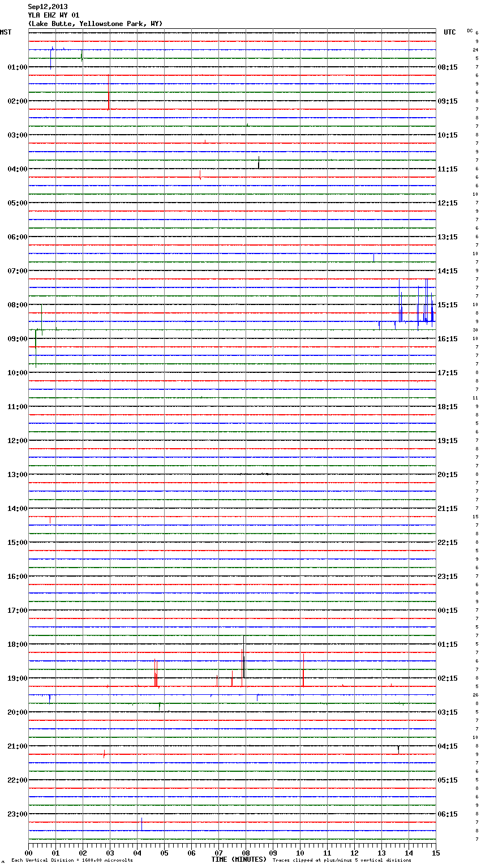
Task: Select the 07:00 MST row label
Action: click(x=18, y=271)
